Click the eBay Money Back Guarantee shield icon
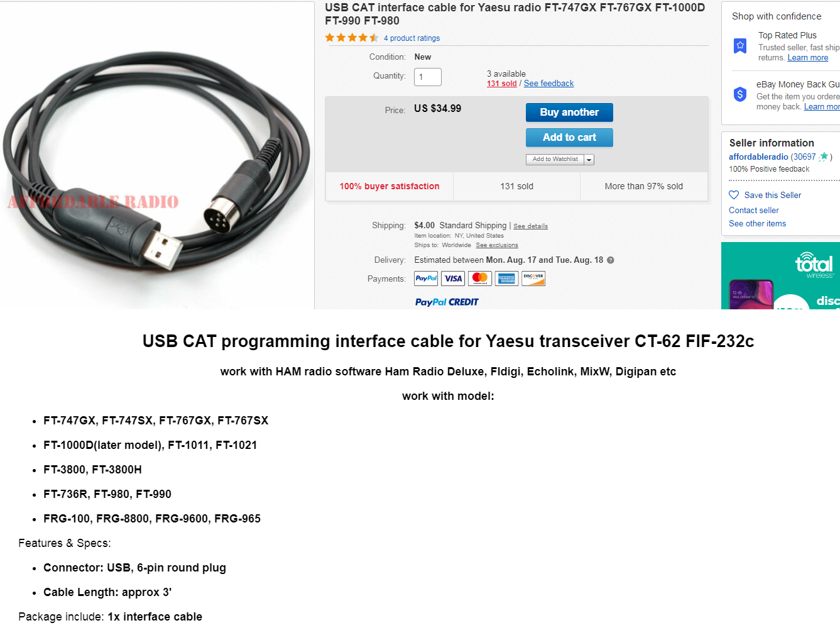The height and width of the screenshot is (635, 840). click(x=740, y=94)
